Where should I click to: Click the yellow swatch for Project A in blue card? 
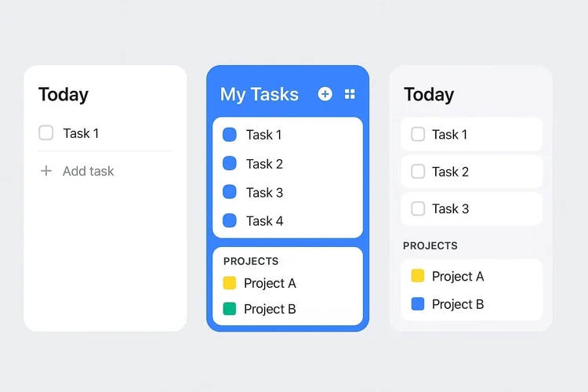tap(230, 283)
